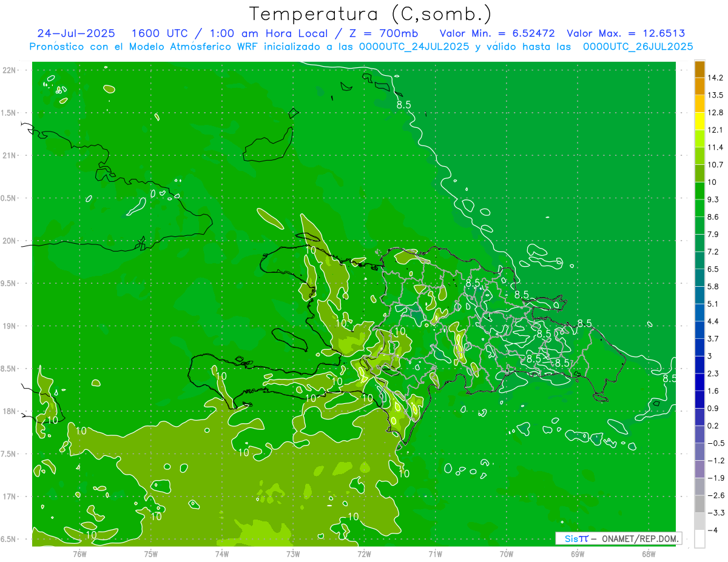Screen dimensions: 728x562
Task: Click the '69W' longitude axis label
Action: (577, 554)
